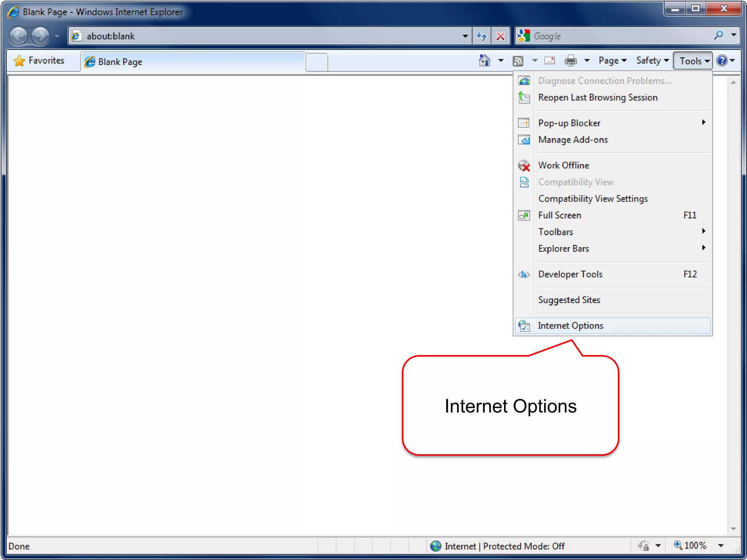Maximize the Internet Explorer window

click(x=696, y=9)
